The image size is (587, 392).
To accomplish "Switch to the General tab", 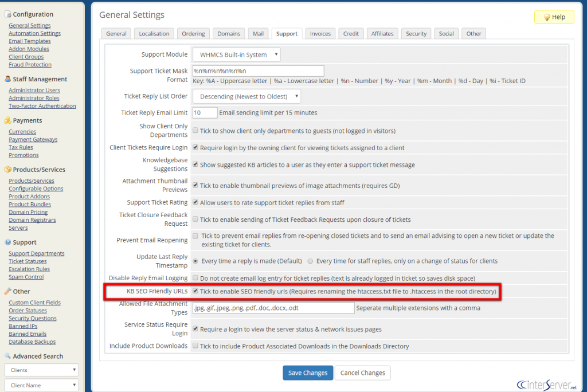I will tap(116, 34).
